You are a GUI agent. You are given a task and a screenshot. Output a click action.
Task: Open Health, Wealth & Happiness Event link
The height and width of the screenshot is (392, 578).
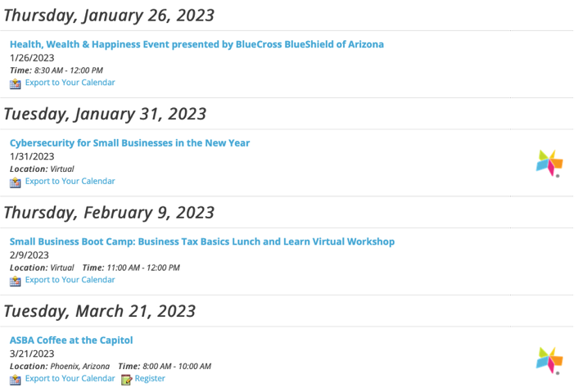196,44
